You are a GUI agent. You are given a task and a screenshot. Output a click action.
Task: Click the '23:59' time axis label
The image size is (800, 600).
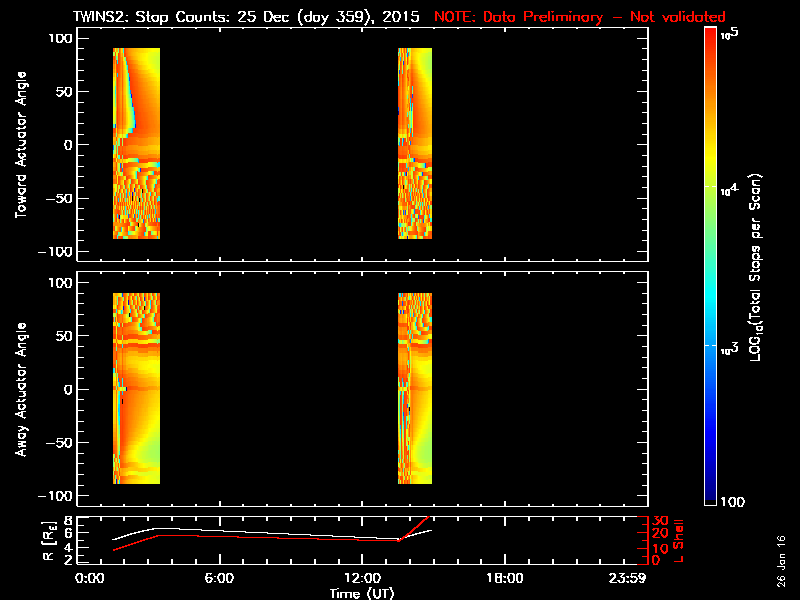(627, 579)
